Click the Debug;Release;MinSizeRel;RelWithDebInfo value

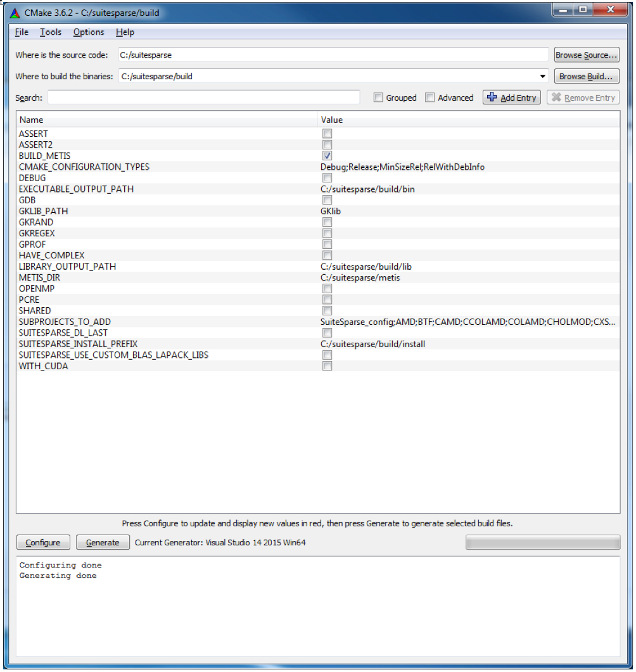tap(404, 167)
